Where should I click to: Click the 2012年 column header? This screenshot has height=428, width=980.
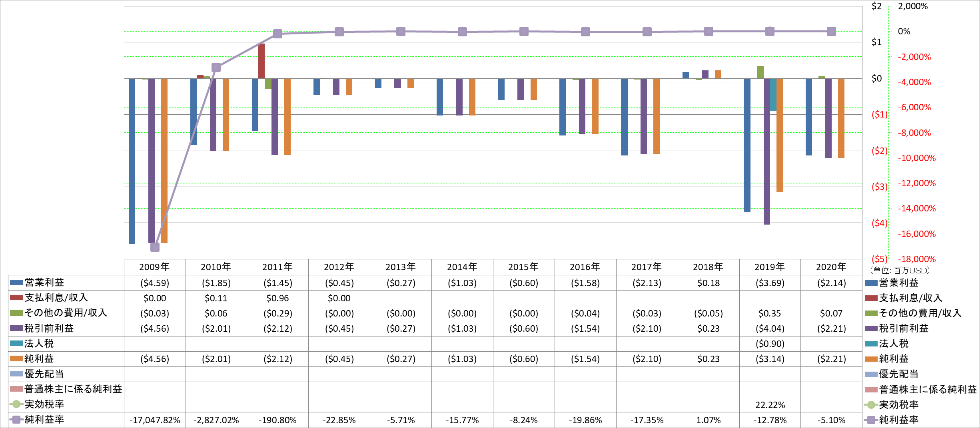pyautogui.click(x=339, y=267)
